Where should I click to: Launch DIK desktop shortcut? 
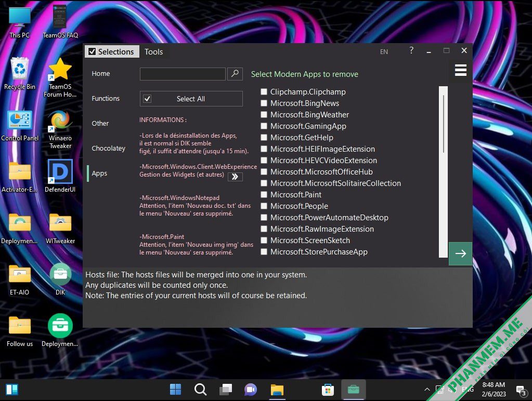click(x=60, y=279)
